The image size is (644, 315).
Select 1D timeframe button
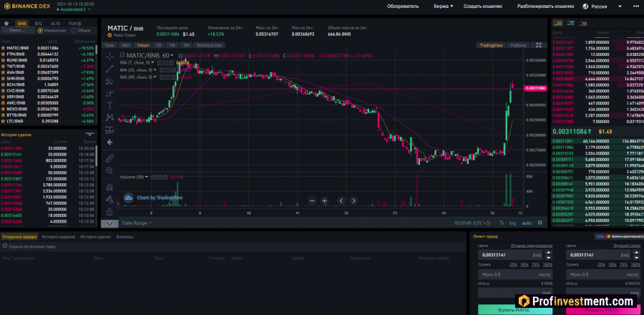click(x=159, y=45)
